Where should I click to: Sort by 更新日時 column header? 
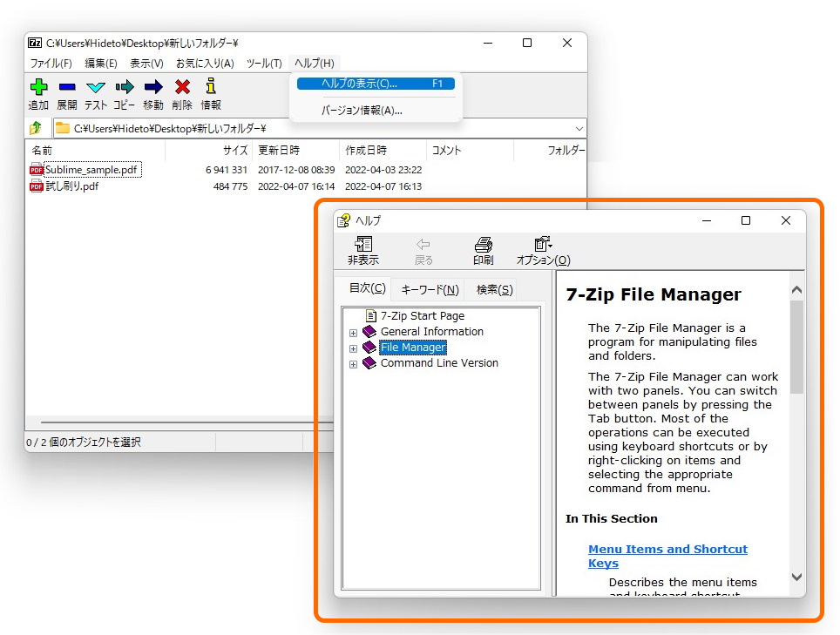tap(295, 151)
